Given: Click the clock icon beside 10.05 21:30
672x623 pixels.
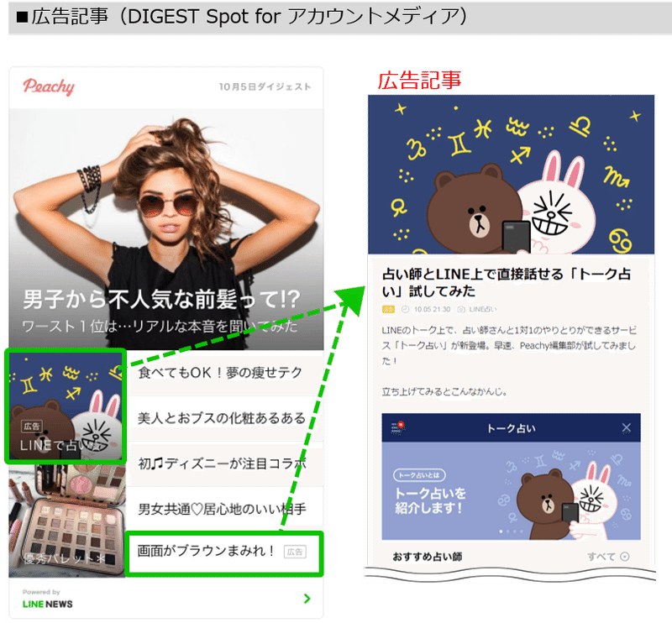Looking at the screenshot, I should tap(405, 309).
